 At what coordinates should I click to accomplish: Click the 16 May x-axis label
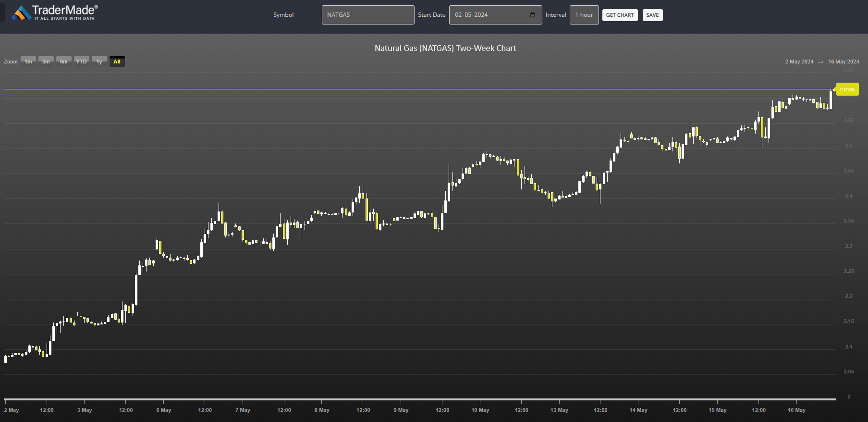tap(796, 410)
